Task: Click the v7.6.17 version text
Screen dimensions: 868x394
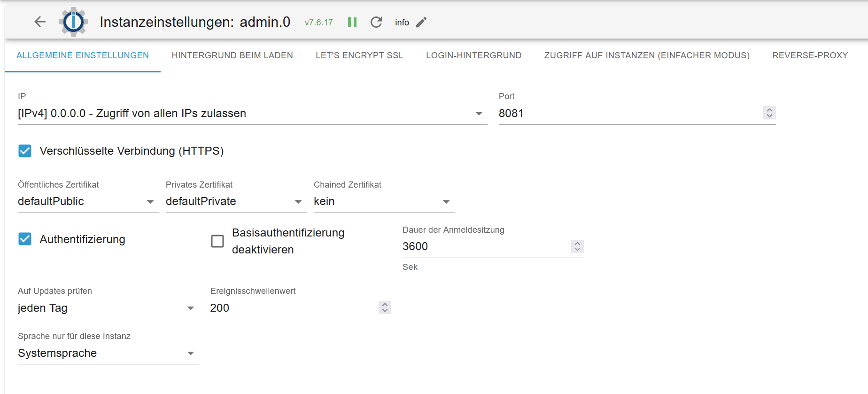Action: [x=318, y=23]
